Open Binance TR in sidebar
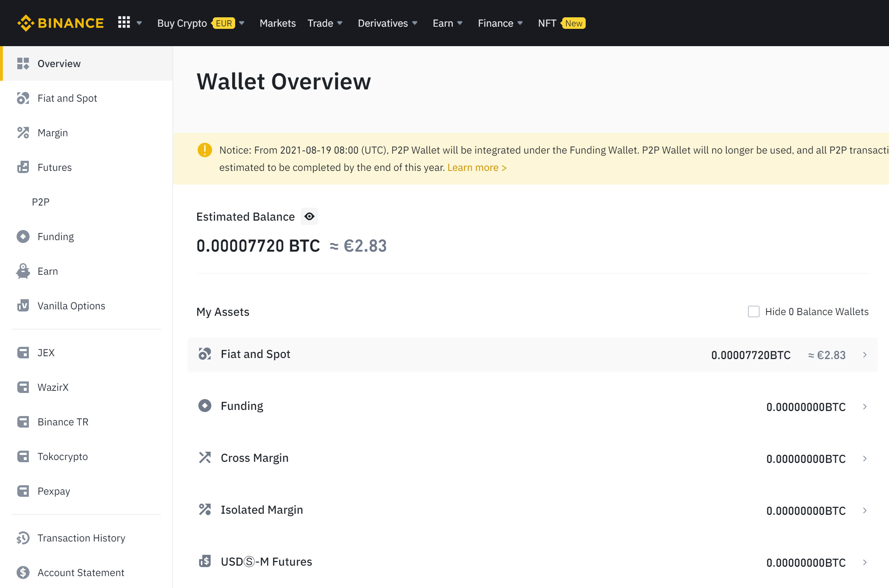The width and height of the screenshot is (889, 588). coord(63,422)
